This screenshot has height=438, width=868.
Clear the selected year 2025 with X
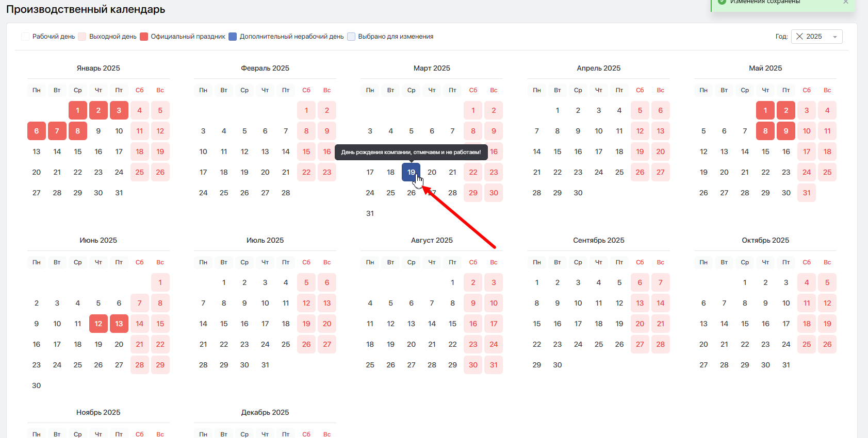click(x=799, y=37)
